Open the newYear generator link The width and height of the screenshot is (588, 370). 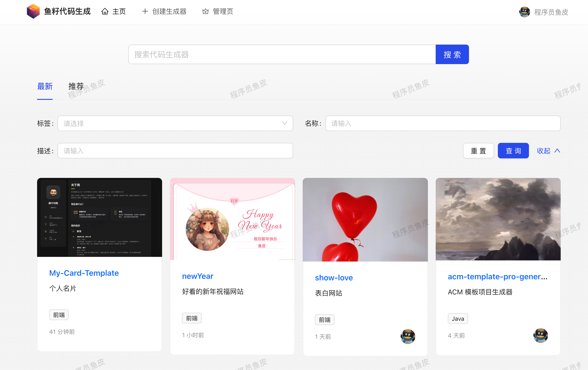[198, 276]
